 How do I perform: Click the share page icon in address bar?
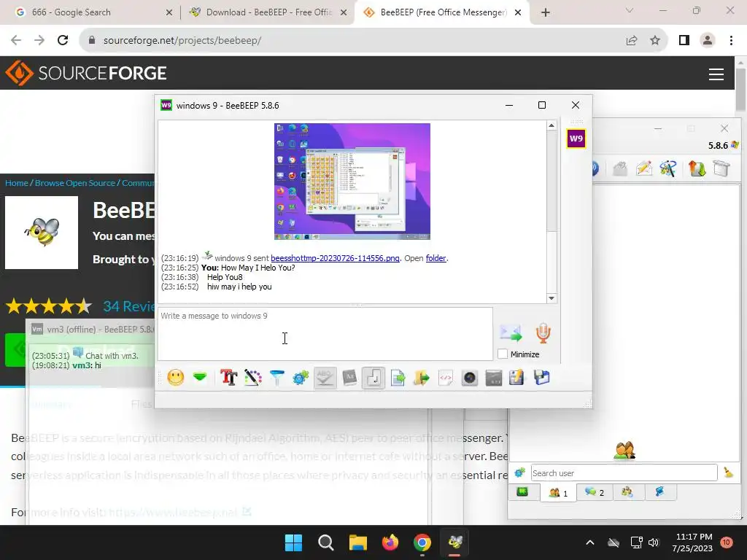click(632, 41)
